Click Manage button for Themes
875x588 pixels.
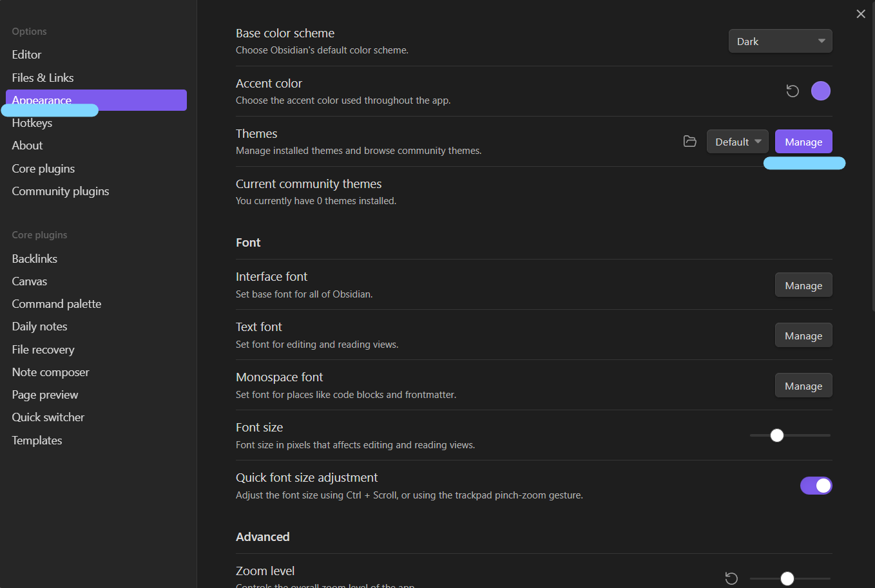(x=803, y=142)
